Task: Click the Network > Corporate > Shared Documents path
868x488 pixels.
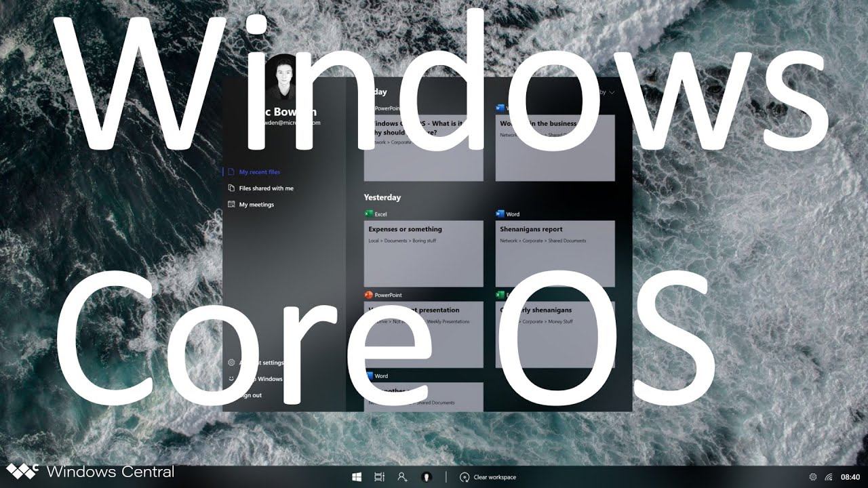Action: click(543, 241)
